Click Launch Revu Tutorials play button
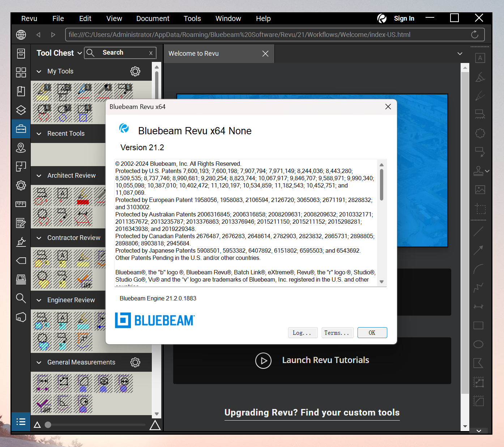This screenshot has height=447, width=504. coord(263,360)
